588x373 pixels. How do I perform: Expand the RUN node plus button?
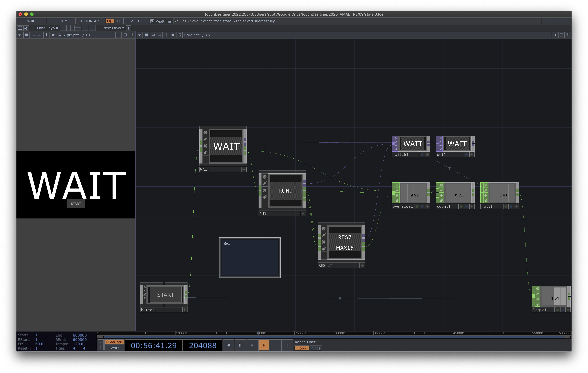[x=303, y=214]
